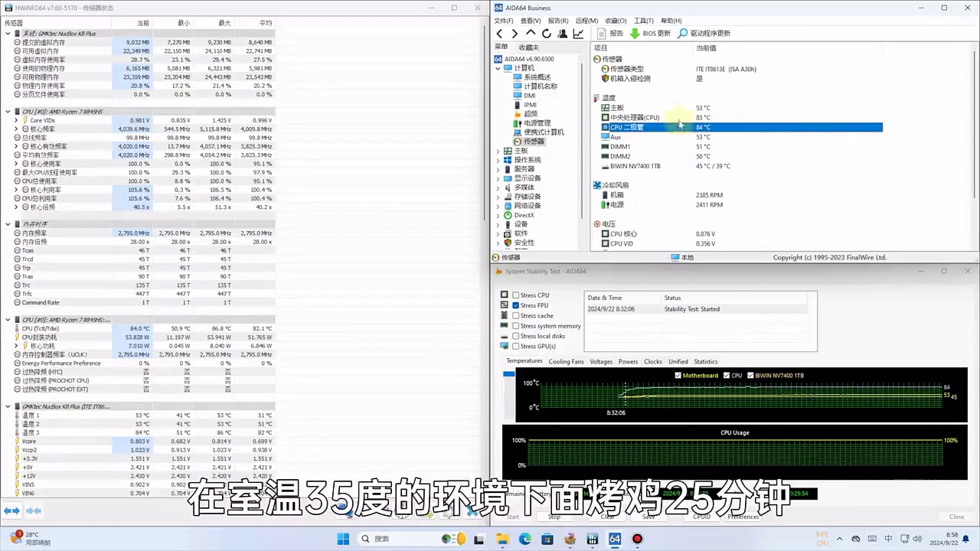Show hidden system tray icons chevron

839,539
